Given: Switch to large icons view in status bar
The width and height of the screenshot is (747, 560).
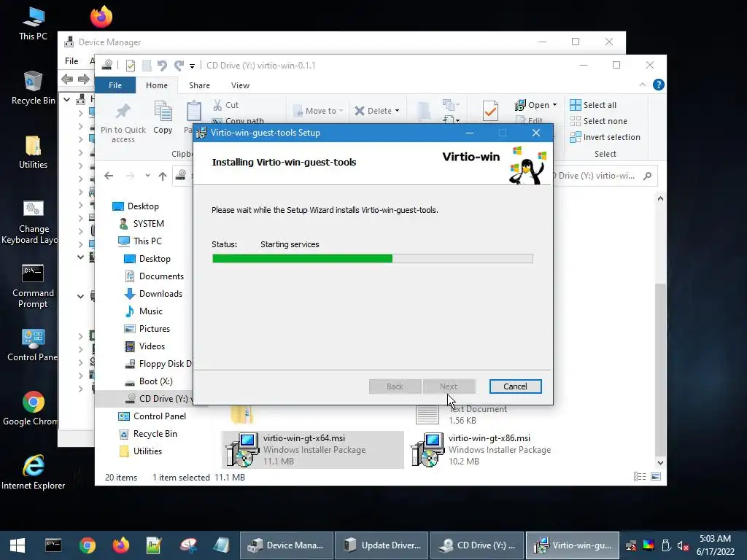Looking at the screenshot, I should pyautogui.click(x=656, y=477).
